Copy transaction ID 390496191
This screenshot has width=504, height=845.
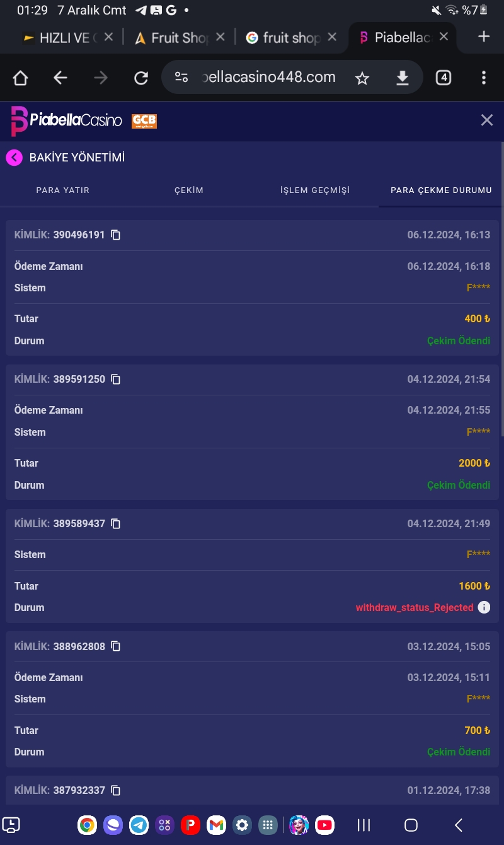pyautogui.click(x=115, y=235)
